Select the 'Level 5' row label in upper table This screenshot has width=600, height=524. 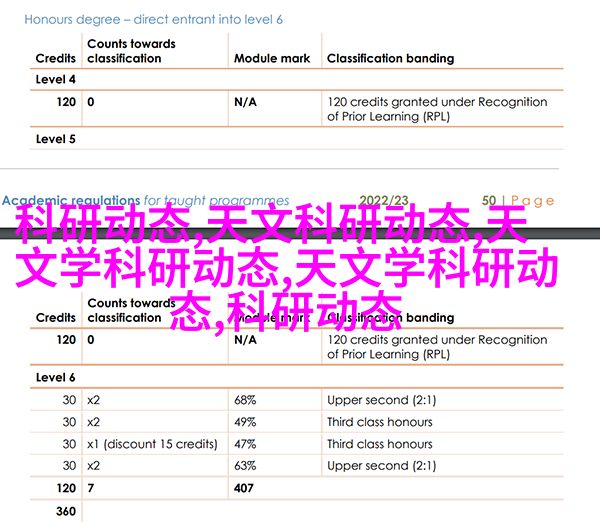55,139
